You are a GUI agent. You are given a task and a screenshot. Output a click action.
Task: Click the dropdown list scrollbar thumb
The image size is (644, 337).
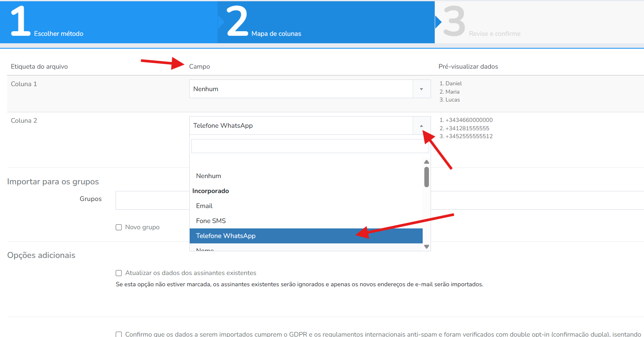(426, 177)
